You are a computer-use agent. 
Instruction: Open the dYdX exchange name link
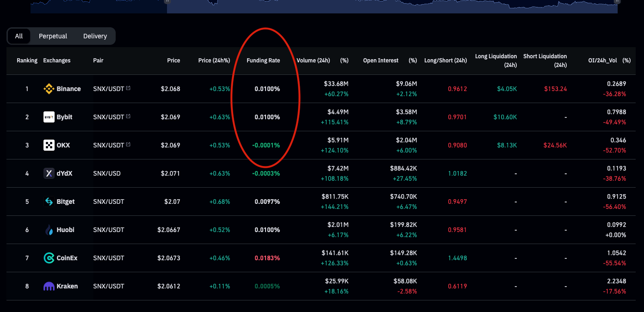coord(64,173)
